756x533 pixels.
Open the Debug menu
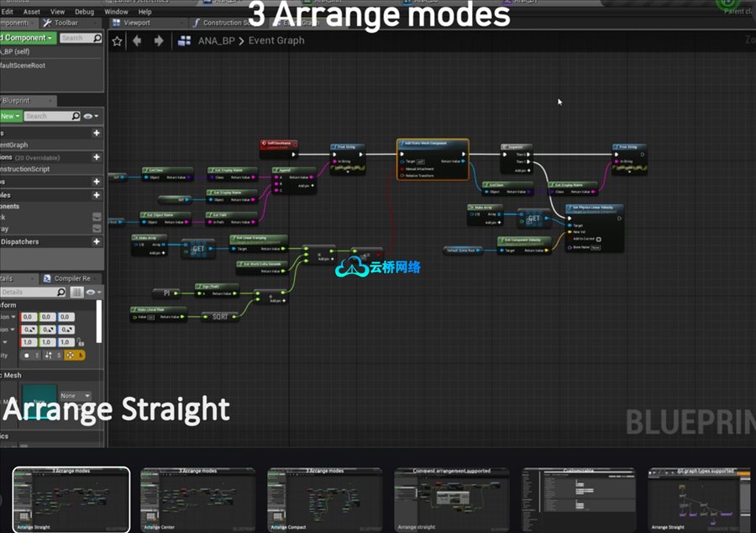point(84,12)
